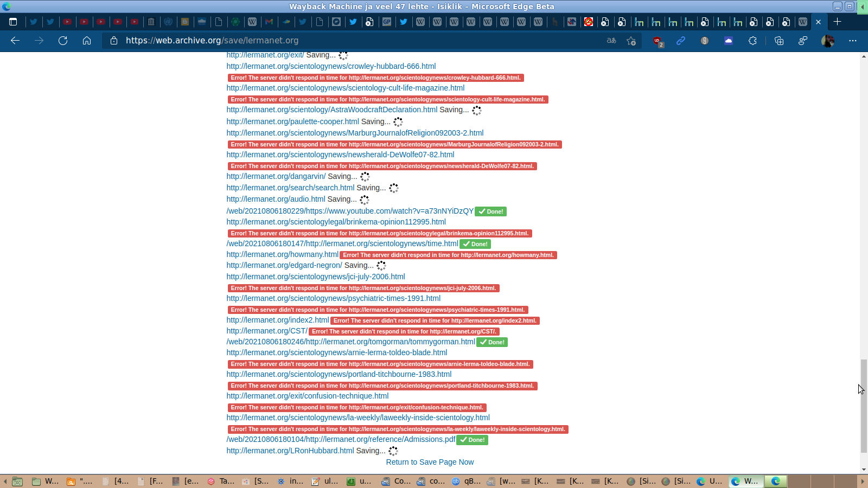The width and height of the screenshot is (868, 488).
Task: Open the edgard-negron link
Action: click(x=284, y=265)
